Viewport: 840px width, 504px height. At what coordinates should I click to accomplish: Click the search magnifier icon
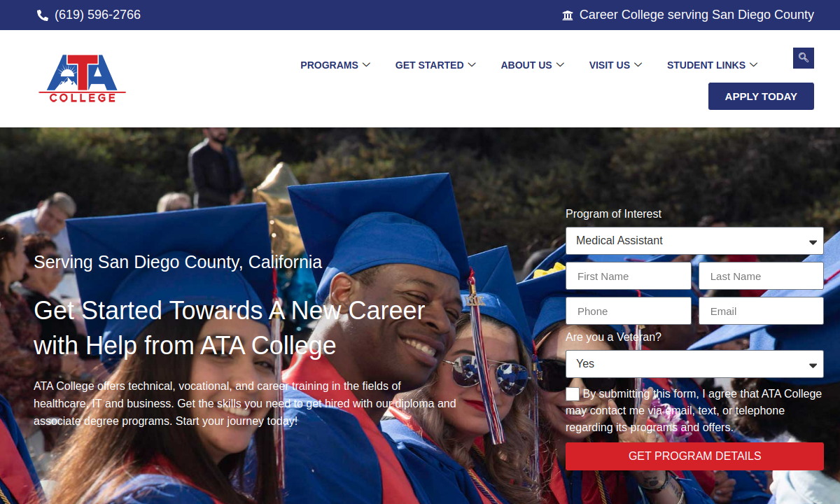803,58
